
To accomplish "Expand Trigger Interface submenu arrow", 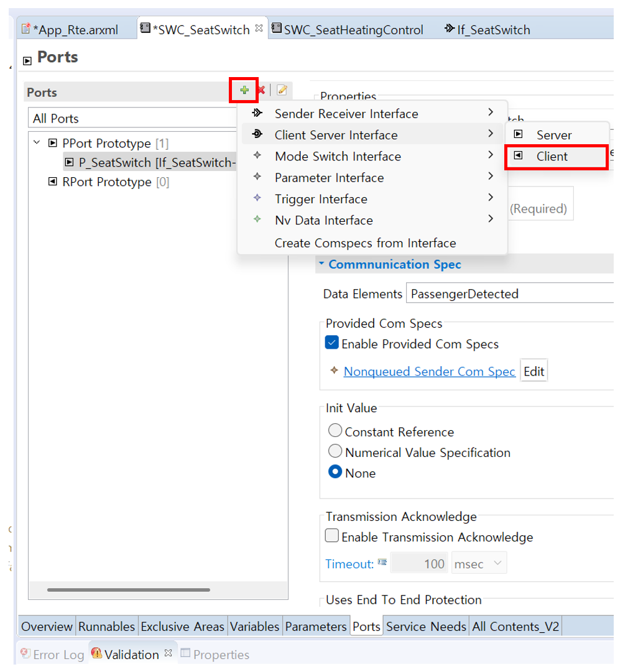I will [491, 198].
